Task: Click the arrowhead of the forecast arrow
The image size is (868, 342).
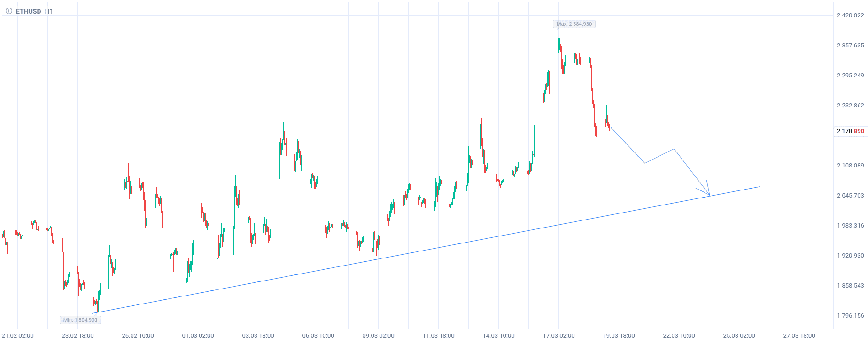Action: coord(709,194)
